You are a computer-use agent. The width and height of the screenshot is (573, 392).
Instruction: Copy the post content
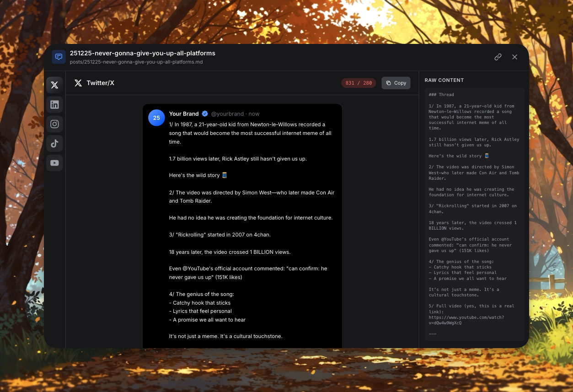coord(396,83)
